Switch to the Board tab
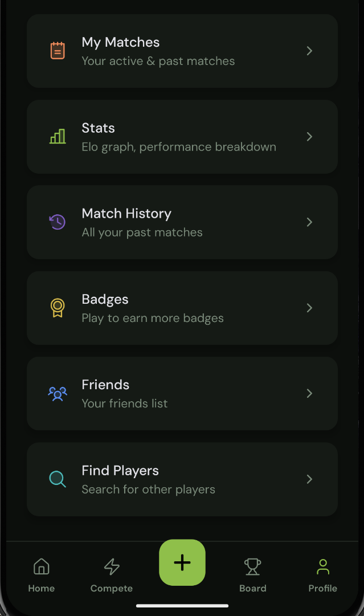The width and height of the screenshot is (364, 616). point(252,574)
